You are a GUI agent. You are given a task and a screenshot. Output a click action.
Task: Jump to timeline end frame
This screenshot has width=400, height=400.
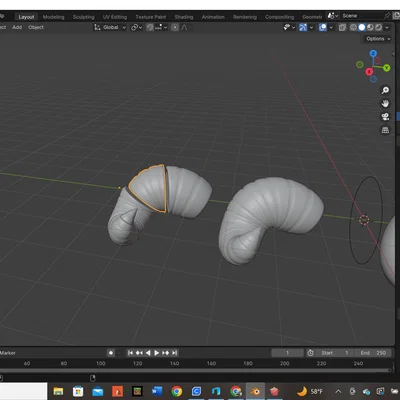coord(174,353)
